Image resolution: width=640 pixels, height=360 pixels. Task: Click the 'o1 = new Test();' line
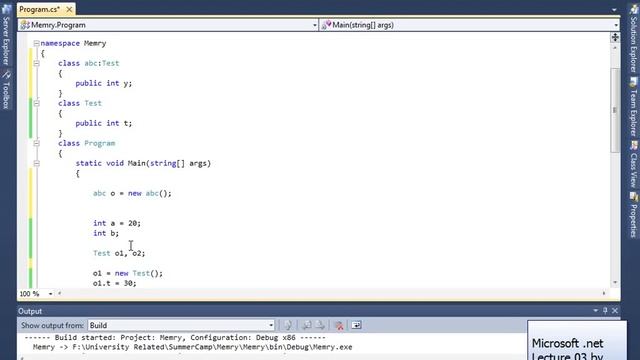pos(128,273)
